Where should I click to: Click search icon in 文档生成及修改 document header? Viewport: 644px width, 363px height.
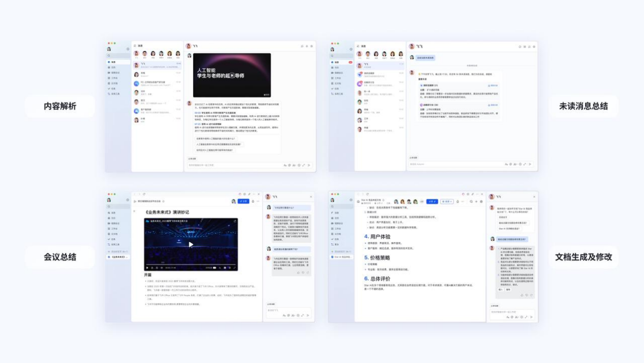coord(471,201)
